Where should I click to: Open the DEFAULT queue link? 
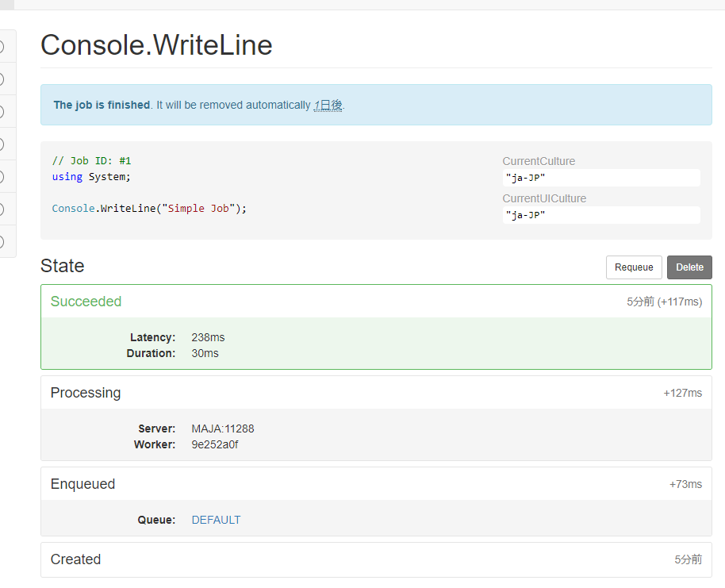tap(216, 520)
